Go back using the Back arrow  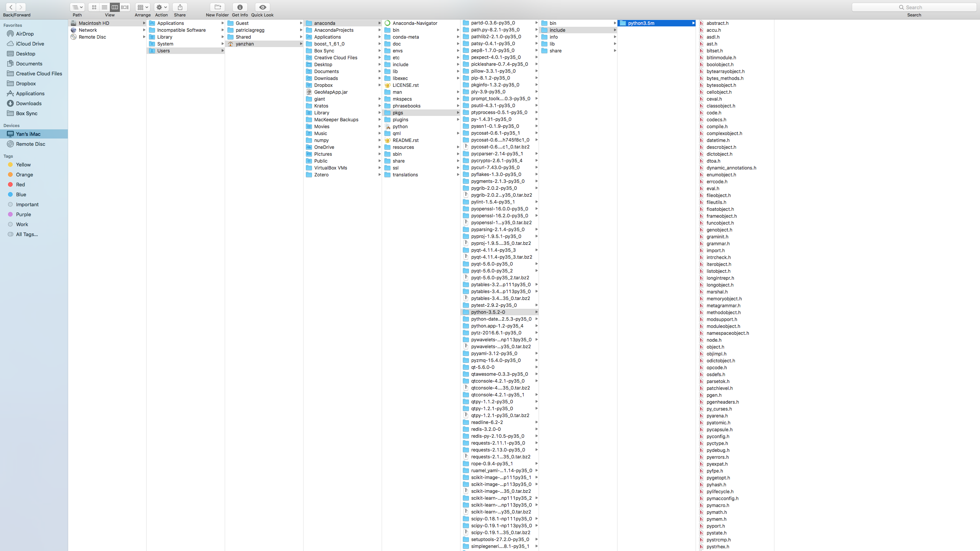click(11, 7)
